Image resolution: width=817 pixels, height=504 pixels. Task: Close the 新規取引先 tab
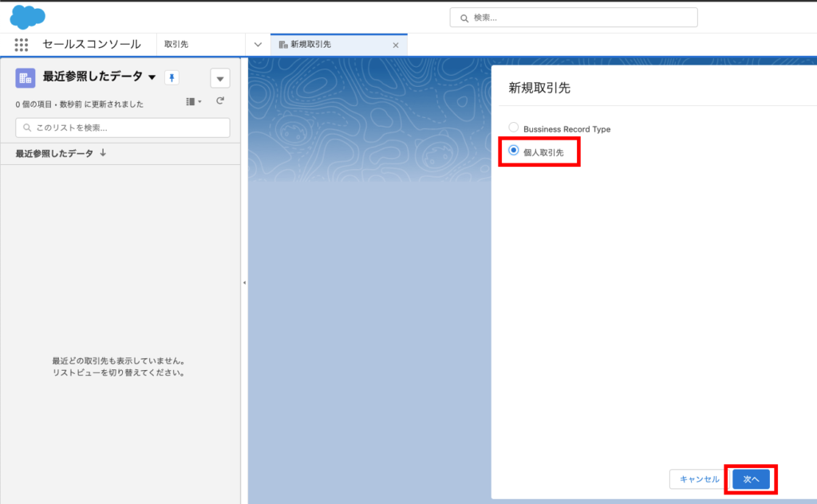[x=396, y=45]
